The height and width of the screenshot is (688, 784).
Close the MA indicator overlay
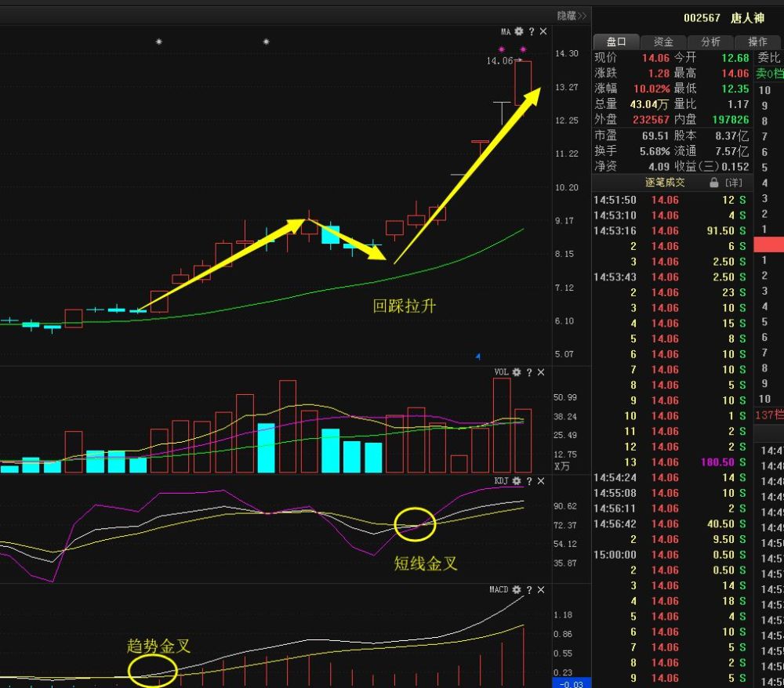click(543, 31)
